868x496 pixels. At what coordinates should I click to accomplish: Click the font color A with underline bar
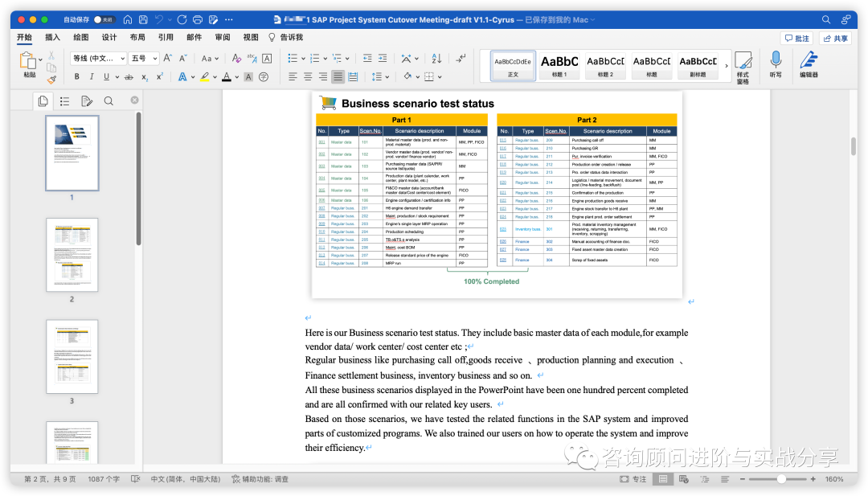tap(227, 77)
